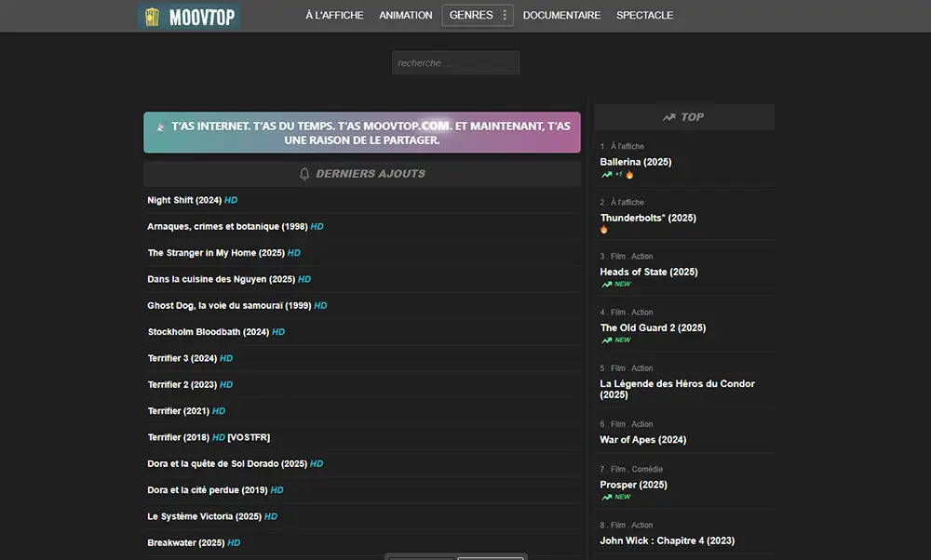
Task: Open Stockholm Bloodbath (2024)
Action: [209, 332]
